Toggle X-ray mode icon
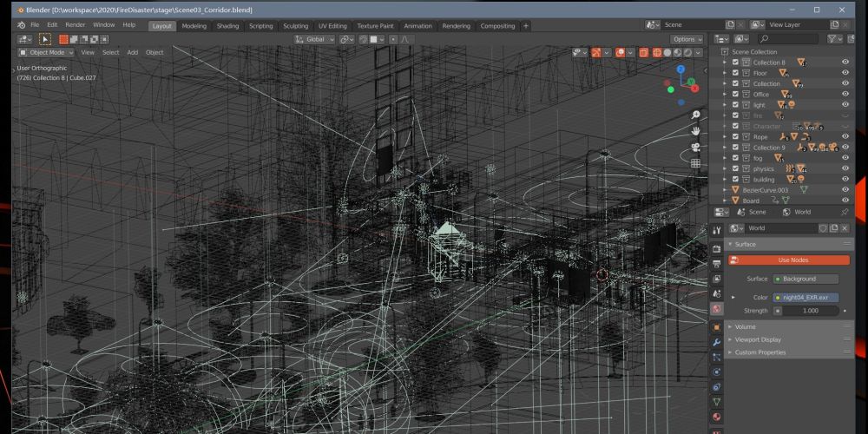 click(x=644, y=53)
